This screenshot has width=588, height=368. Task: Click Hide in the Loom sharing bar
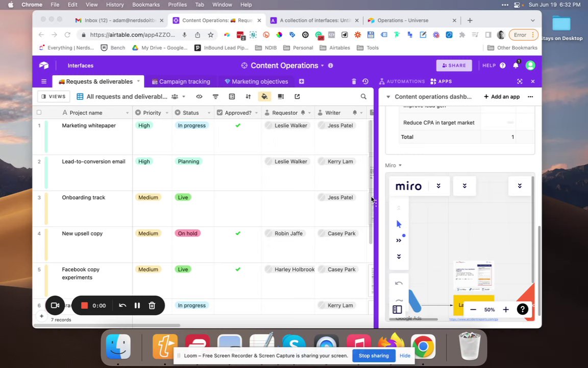pos(405,356)
